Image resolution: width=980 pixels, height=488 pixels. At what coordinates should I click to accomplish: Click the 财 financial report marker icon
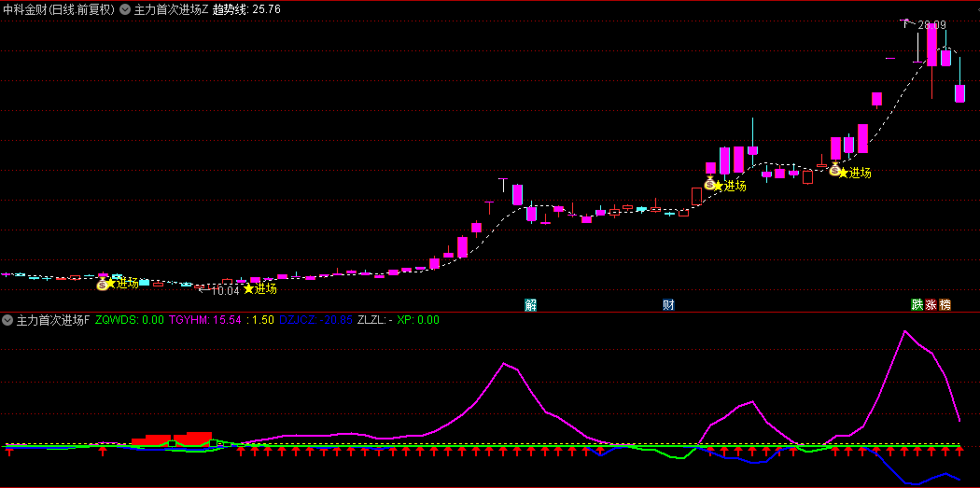pyautogui.click(x=668, y=305)
